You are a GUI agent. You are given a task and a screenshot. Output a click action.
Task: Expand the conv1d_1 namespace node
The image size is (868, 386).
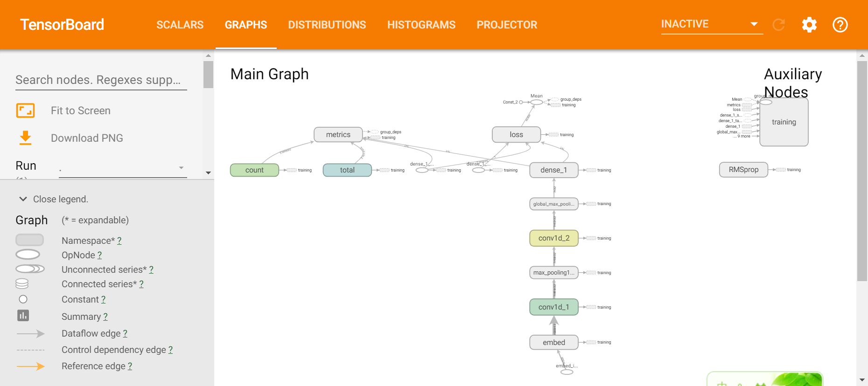pos(554,307)
